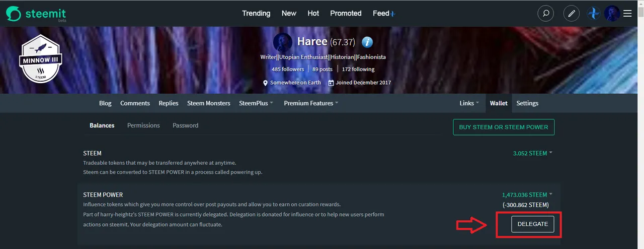View the 485 followers list

(x=288, y=69)
